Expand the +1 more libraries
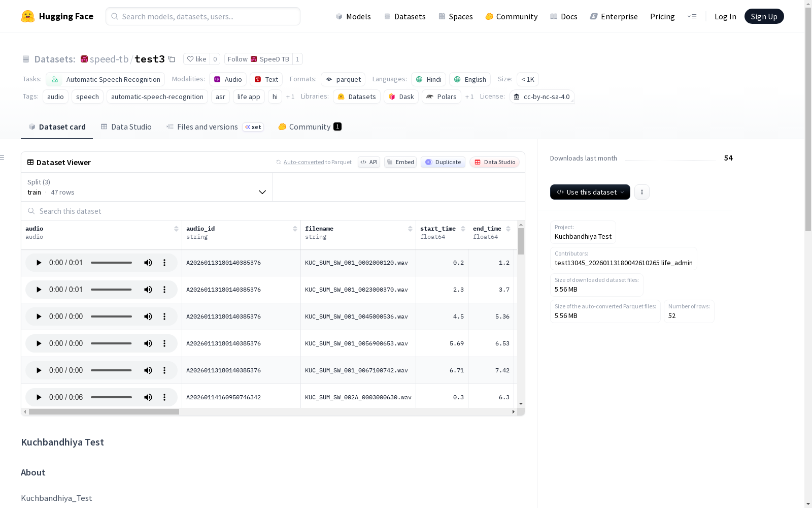This screenshot has width=812, height=508. pyautogui.click(x=469, y=97)
